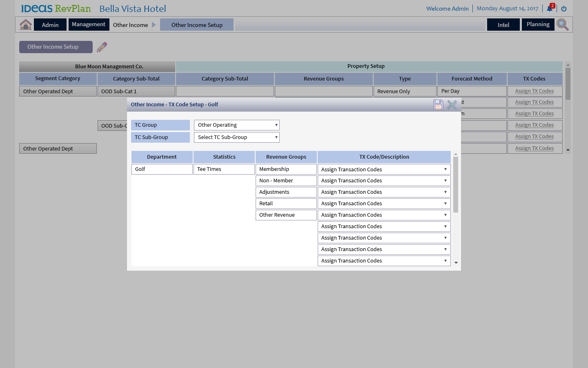Save TX code setup with floppy icon
The height and width of the screenshot is (368, 588).
coord(438,105)
